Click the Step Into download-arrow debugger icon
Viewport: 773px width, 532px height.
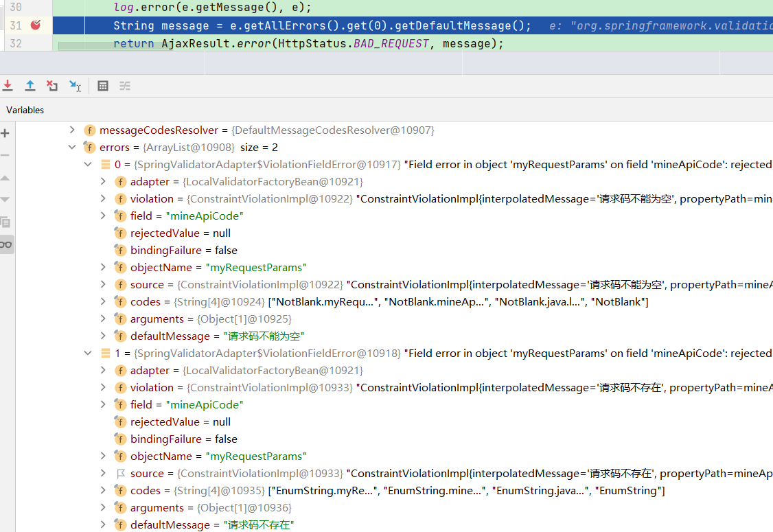(x=8, y=86)
